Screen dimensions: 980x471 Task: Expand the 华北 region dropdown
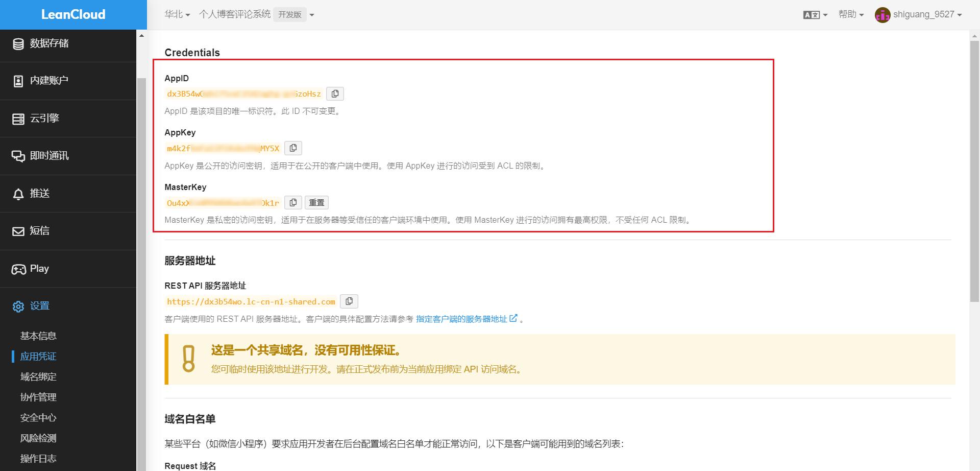click(x=177, y=14)
